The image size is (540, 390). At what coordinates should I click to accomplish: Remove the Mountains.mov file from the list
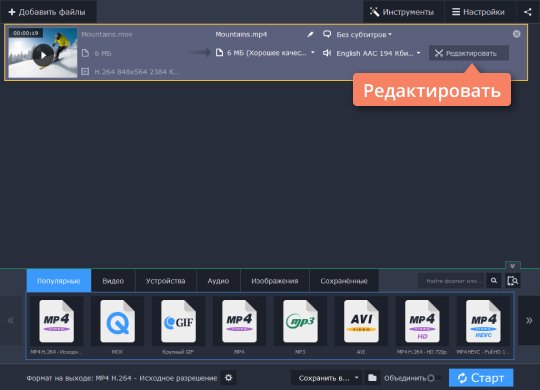pos(516,34)
